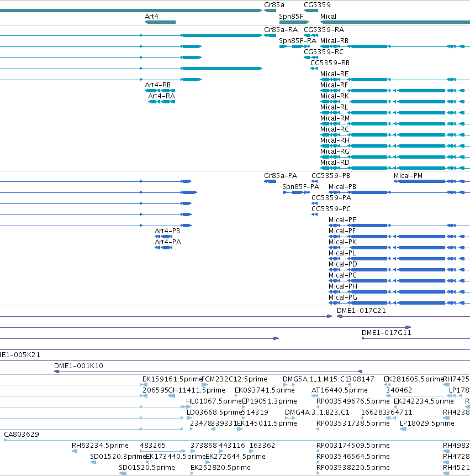Image resolution: width=470 pixels, height=476 pixels.
Task: Click the Art4-RB transcript label
Action: 157,85
